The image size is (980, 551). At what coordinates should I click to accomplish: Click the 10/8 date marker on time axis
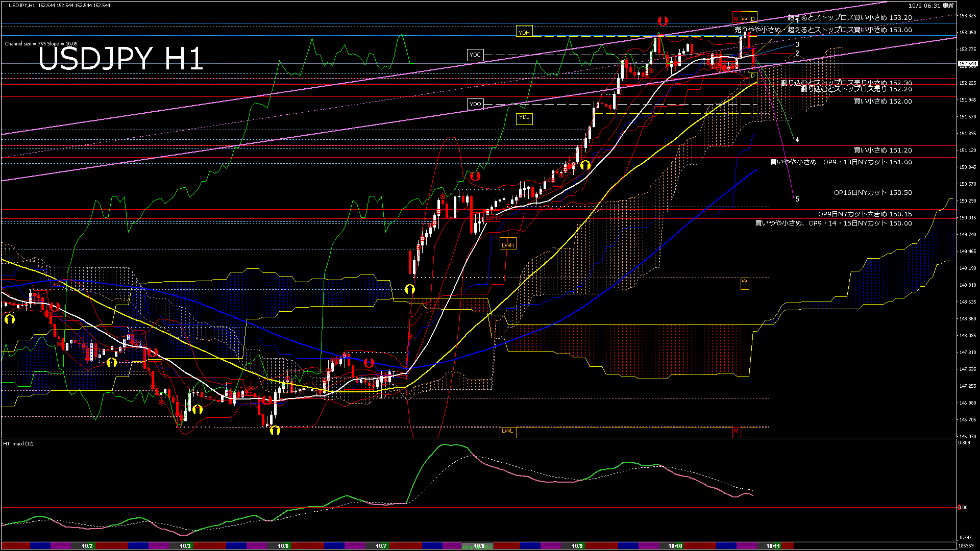479,546
